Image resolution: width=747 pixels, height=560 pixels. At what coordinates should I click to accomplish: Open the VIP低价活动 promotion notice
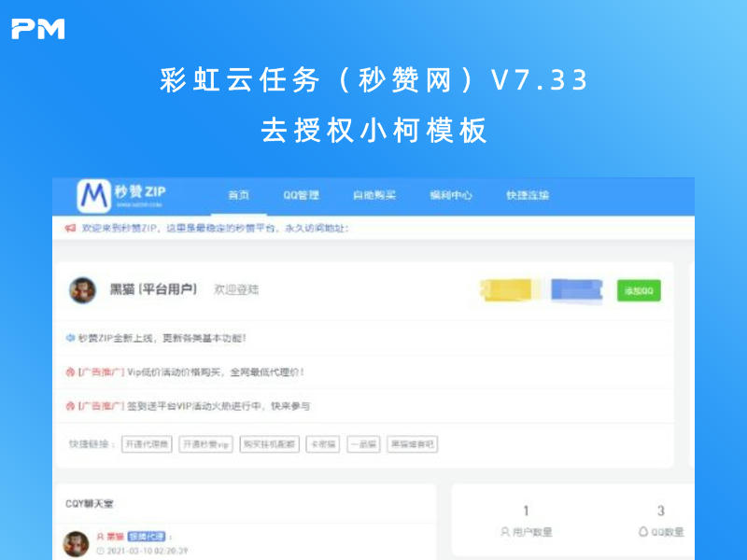[x=216, y=371]
